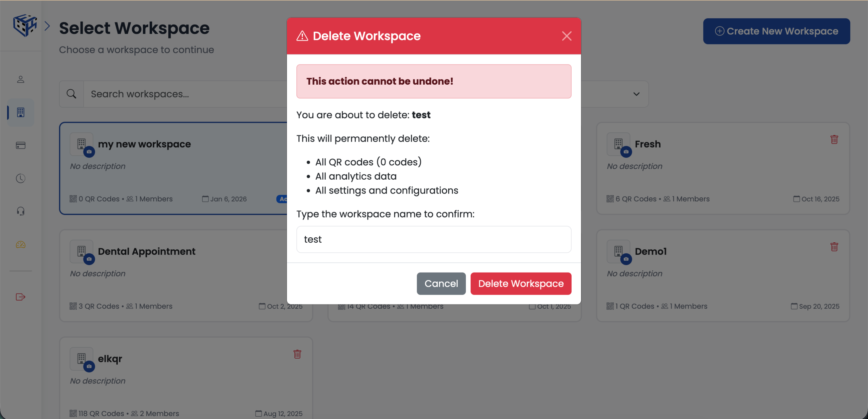Screen dimensions: 868x419
Task: Cancel the workspace deletion
Action: click(x=441, y=283)
